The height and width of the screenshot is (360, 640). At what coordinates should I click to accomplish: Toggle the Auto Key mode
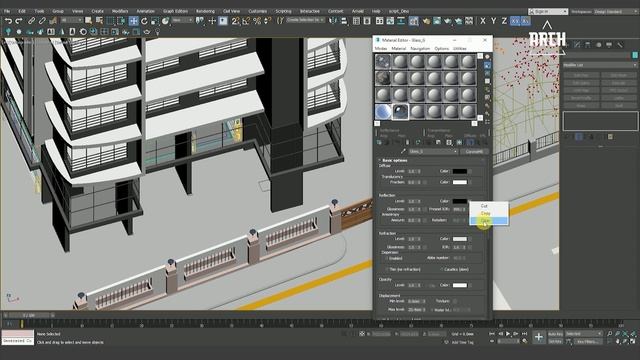555,334
